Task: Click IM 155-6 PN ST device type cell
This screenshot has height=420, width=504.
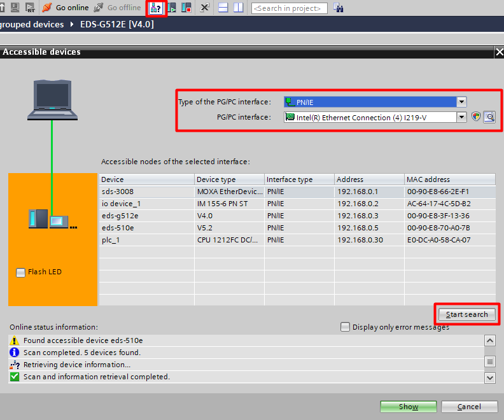Action: click(x=230, y=204)
